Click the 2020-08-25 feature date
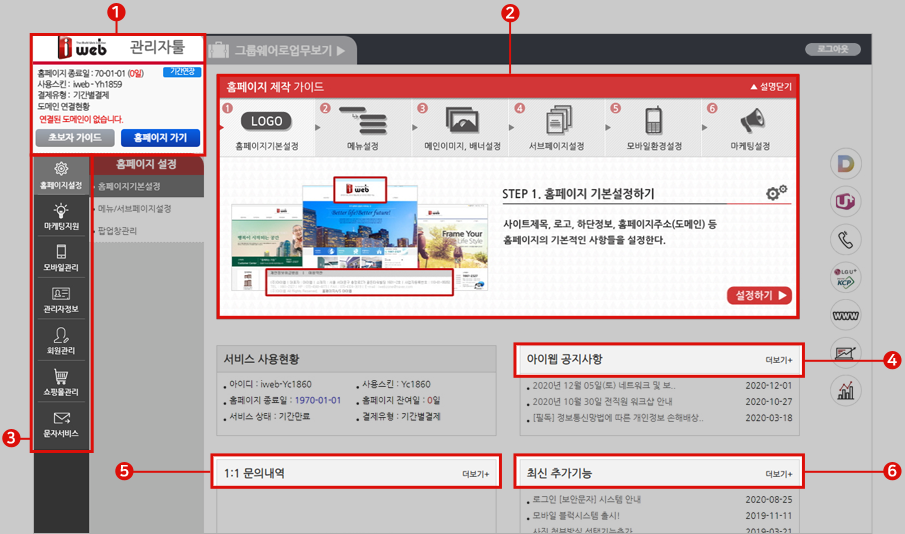The height and width of the screenshot is (534, 905). pyautogui.click(x=769, y=499)
